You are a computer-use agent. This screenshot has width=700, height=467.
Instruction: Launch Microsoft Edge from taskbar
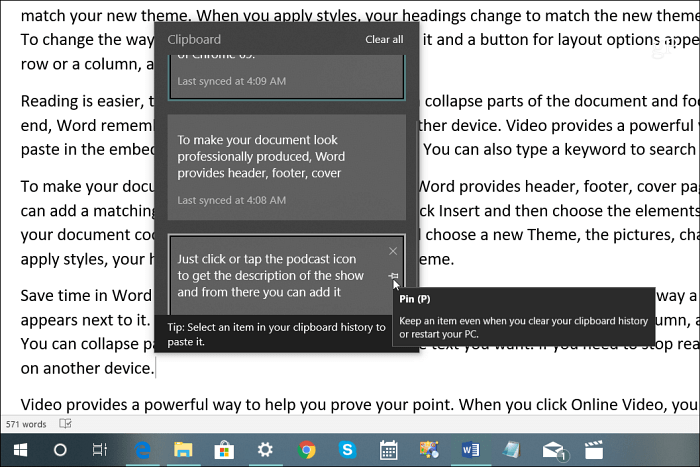(x=142, y=450)
